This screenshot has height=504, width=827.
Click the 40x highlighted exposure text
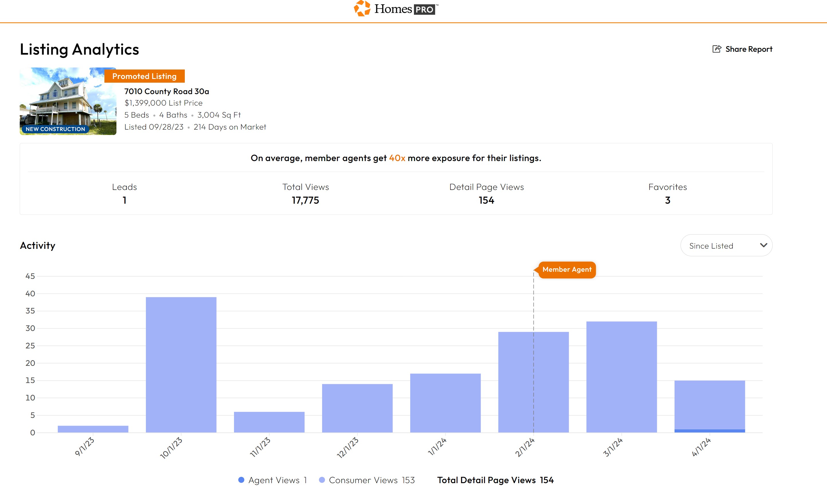coord(397,158)
